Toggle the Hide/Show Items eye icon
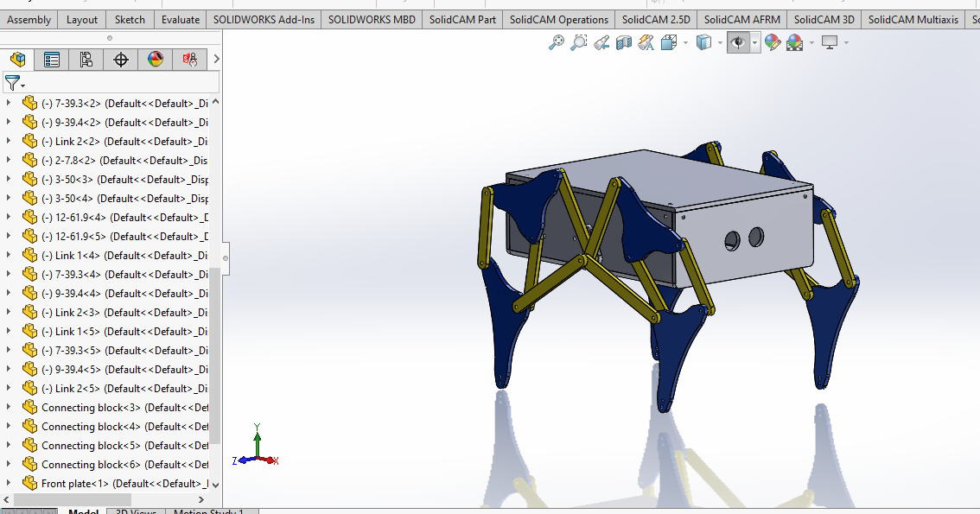980x514 pixels. pyautogui.click(x=738, y=42)
